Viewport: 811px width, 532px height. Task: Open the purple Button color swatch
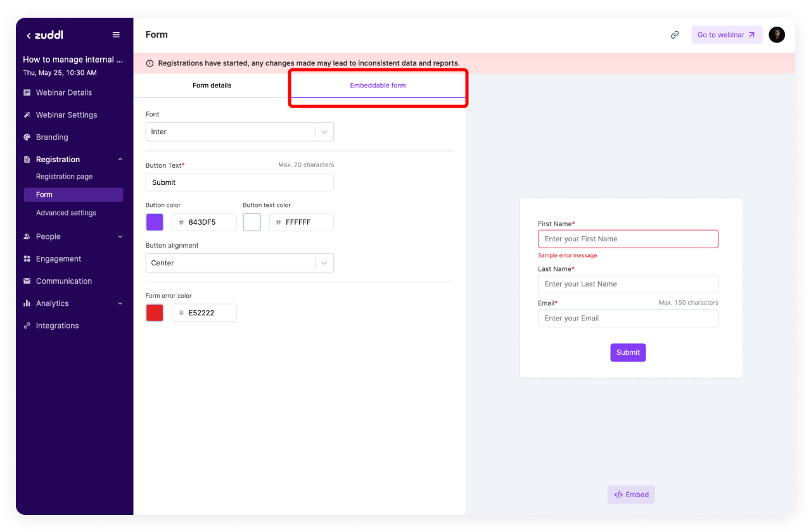tap(155, 222)
